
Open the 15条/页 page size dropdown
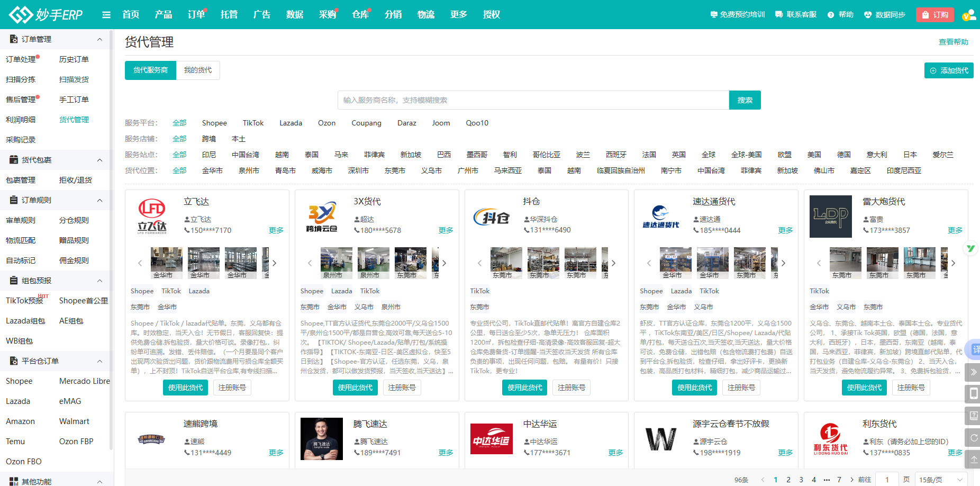click(x=940, y=480)
